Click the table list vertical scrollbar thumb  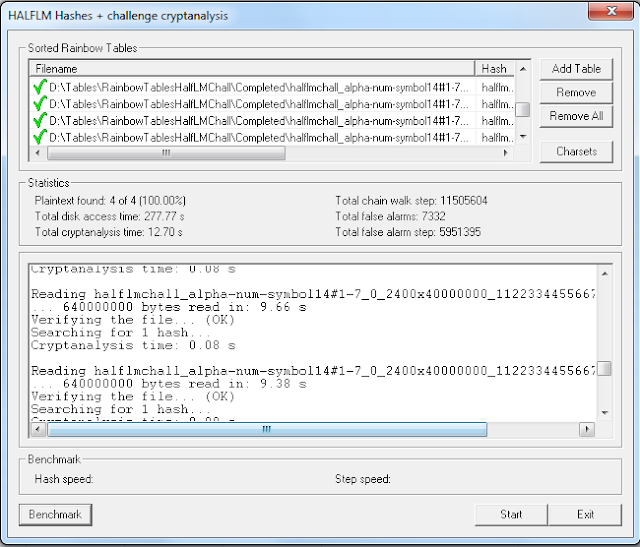523,109
